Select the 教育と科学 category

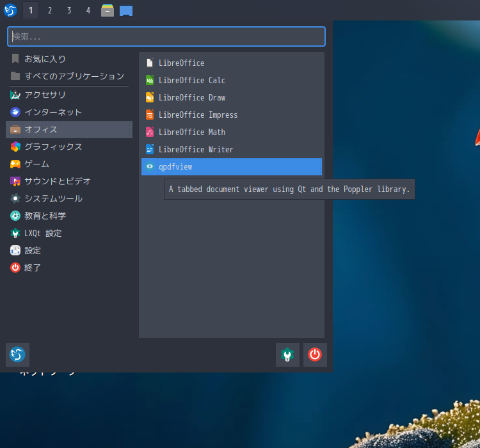69,216
